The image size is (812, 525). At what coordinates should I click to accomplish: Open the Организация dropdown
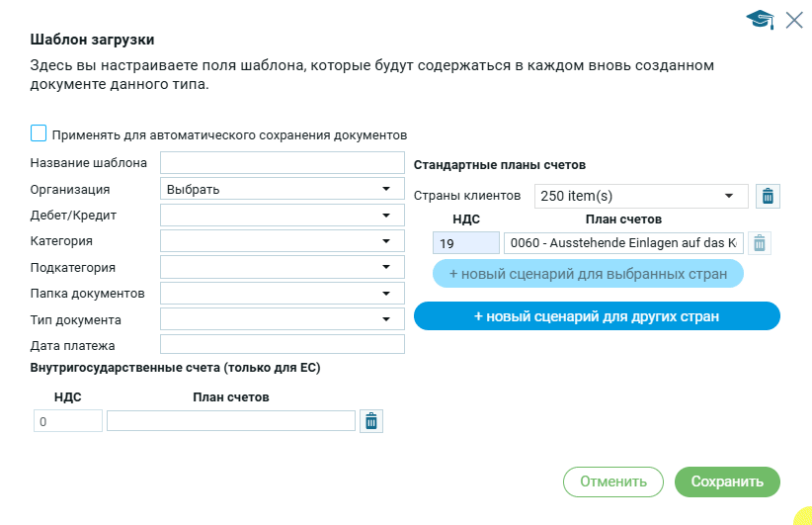[282, 189]
